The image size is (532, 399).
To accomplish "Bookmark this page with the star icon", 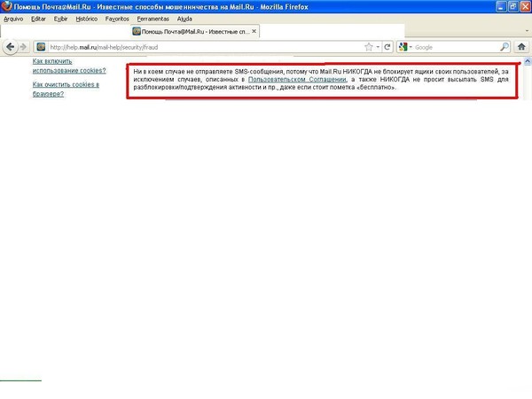I will pos(369,47).
